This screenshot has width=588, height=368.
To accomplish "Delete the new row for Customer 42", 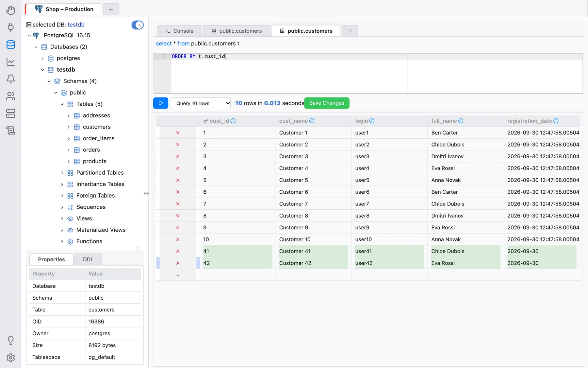I will 178,263.
